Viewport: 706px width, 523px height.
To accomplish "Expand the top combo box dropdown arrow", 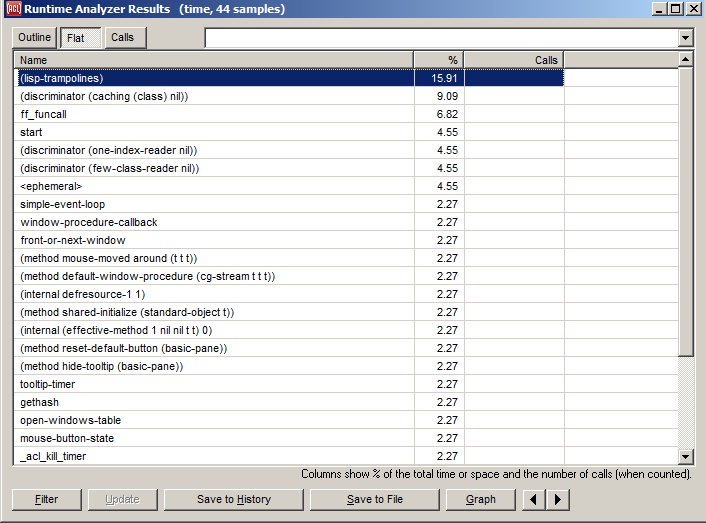I will pos(685,38).
